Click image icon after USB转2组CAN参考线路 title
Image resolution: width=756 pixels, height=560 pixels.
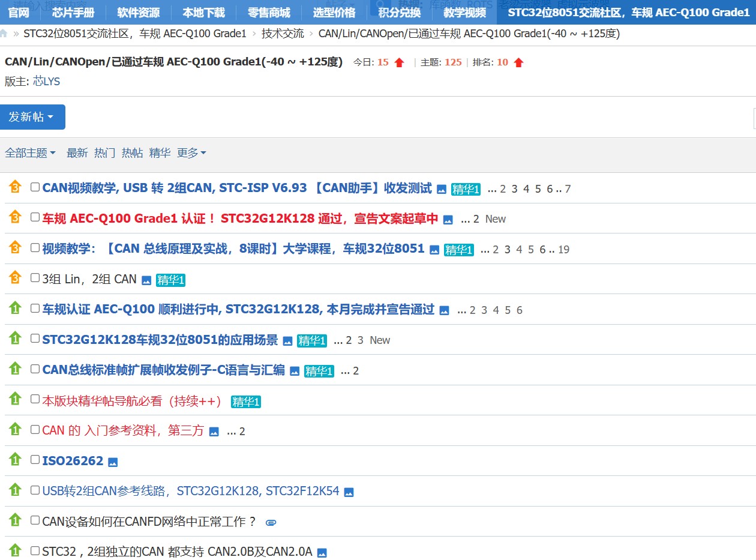(349, 493)
